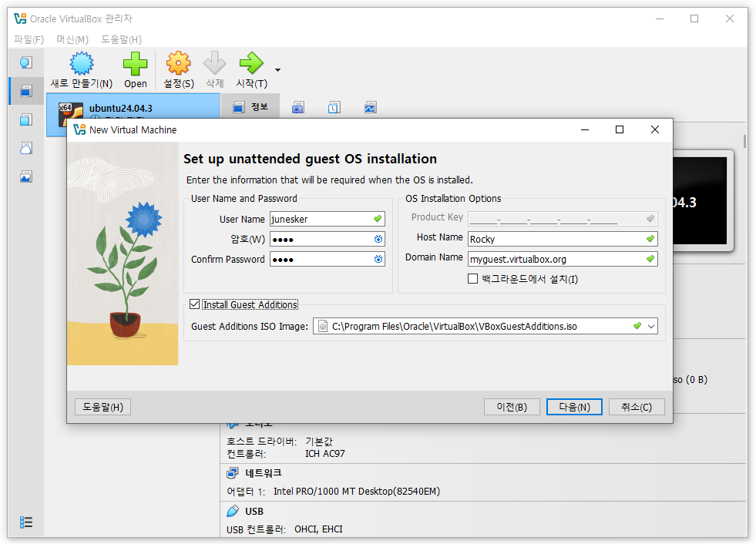
Task: Click the green Start (시작) arrow icon
Action: [x=251, y=64]
